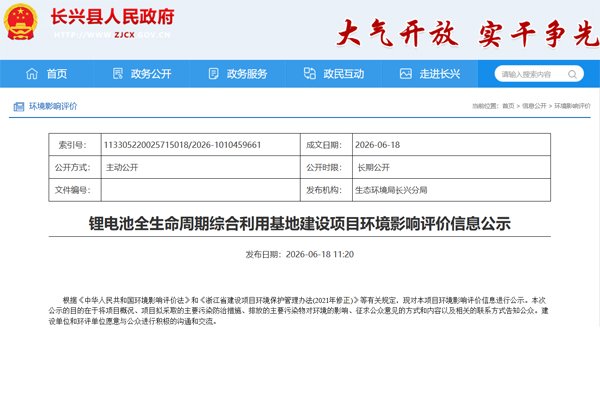
Task: Open the 政民互动 menu item
Action: coord(343,73)
